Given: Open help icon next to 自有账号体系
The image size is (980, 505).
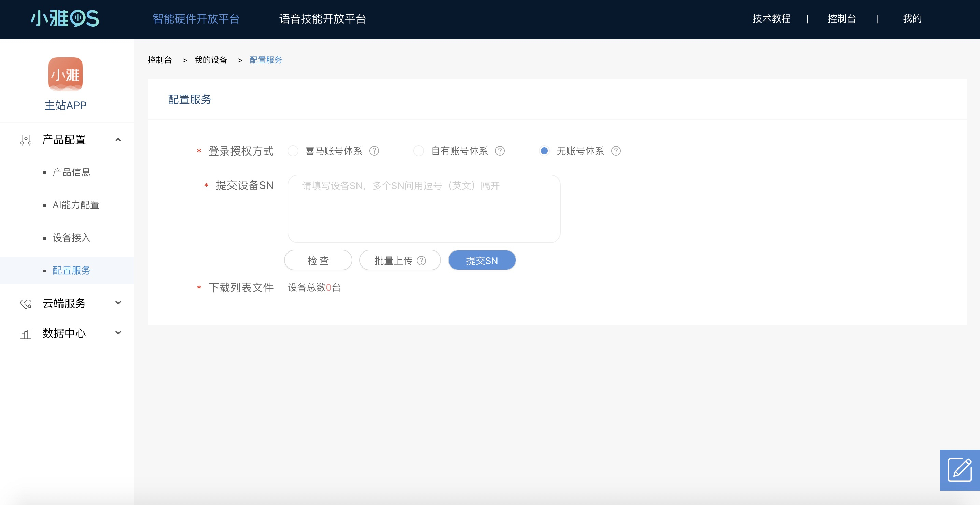Looking at the screenshot, I should tap(500, 151).
